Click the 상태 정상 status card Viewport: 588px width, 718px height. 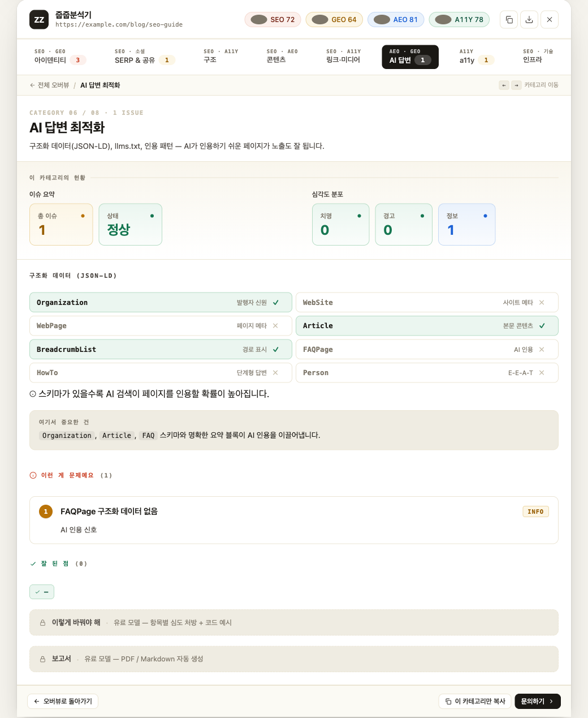tap(130, 225)
